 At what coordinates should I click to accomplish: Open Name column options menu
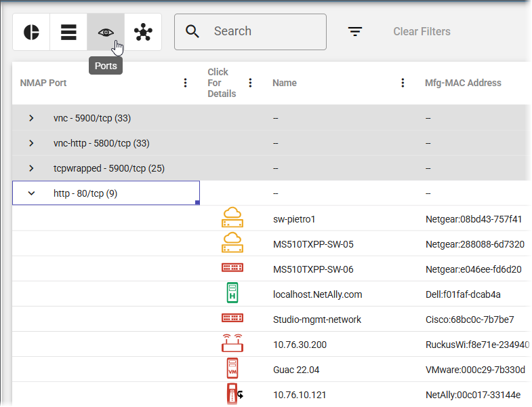pyautogui.click(x=403, y=83)
